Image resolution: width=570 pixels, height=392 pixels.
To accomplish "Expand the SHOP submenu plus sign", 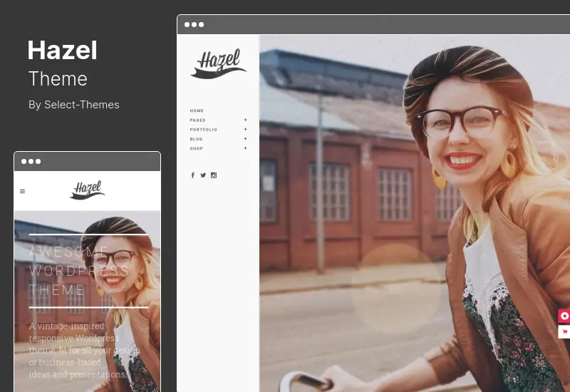I will click(x=246, y=148).
